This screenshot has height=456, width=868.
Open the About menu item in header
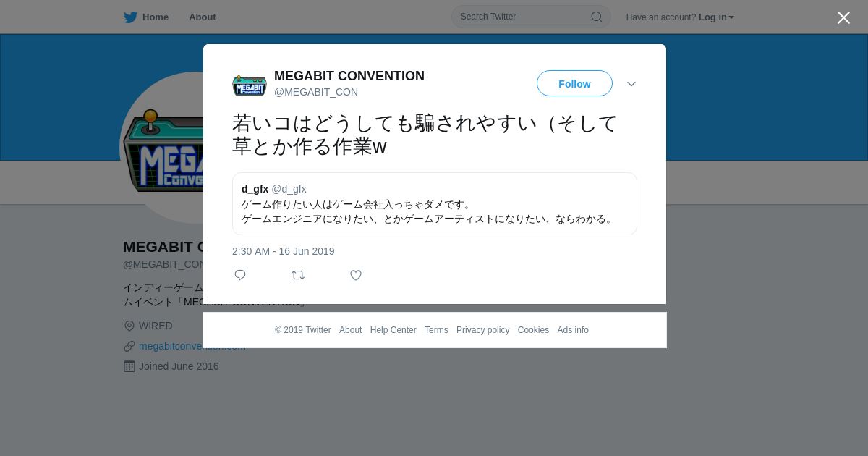click(x=203, y=17)
